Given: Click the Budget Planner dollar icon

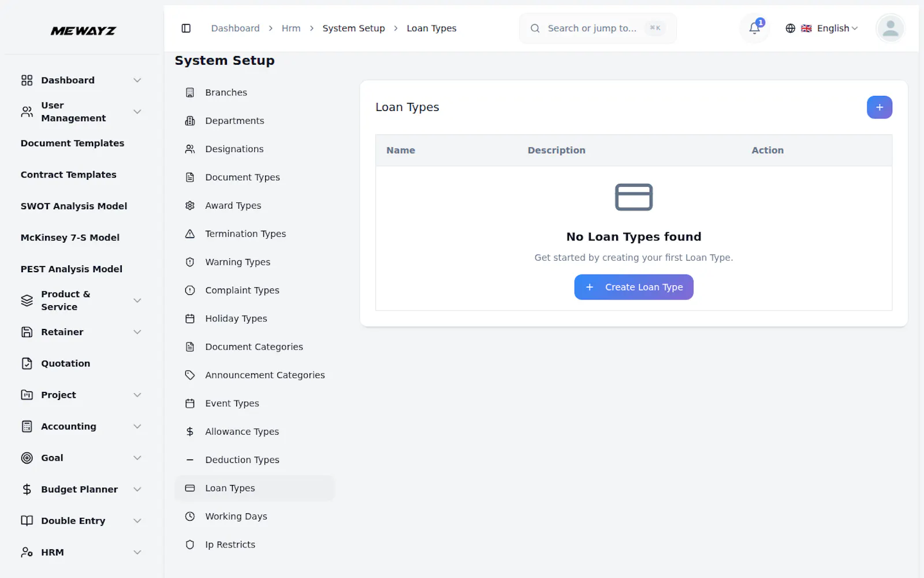Looking at the screenshot, I should (x=27, y=490).
